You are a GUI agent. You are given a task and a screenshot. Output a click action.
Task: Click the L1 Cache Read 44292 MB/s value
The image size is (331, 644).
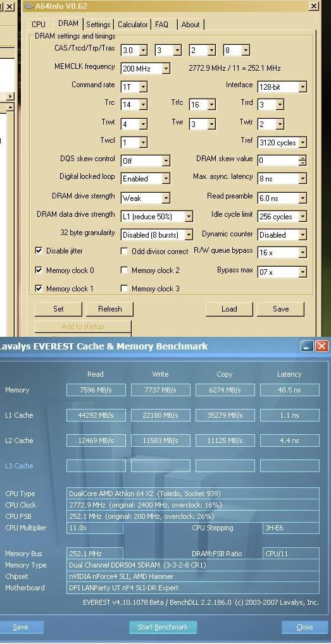96,415
